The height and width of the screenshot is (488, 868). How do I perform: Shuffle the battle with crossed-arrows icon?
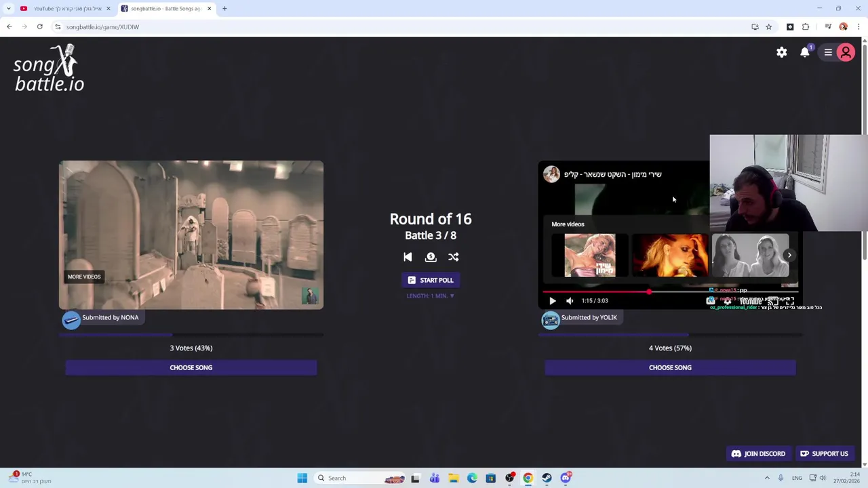454,257
